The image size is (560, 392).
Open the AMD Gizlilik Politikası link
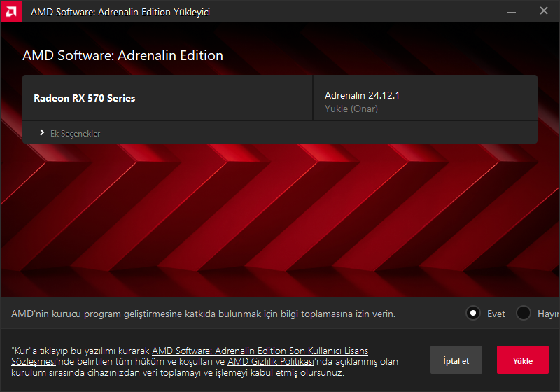click(271, 362)
